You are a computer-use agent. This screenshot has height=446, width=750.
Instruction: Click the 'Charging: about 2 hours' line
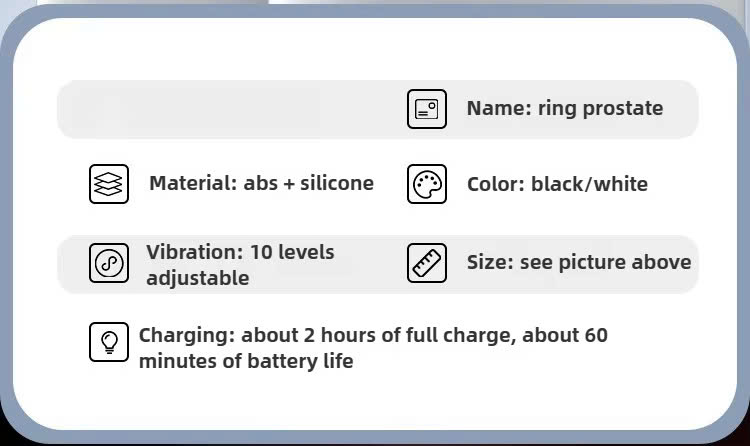point(372,335)
